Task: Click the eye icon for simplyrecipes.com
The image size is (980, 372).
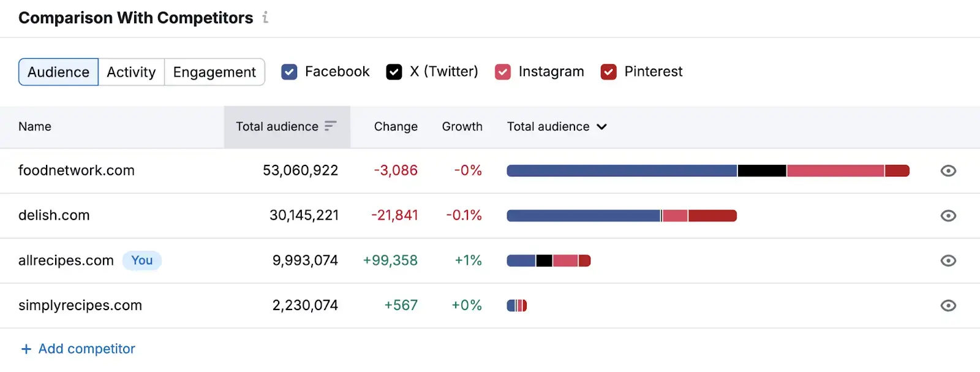Action: pyautogui.click(x=947, y=305)
